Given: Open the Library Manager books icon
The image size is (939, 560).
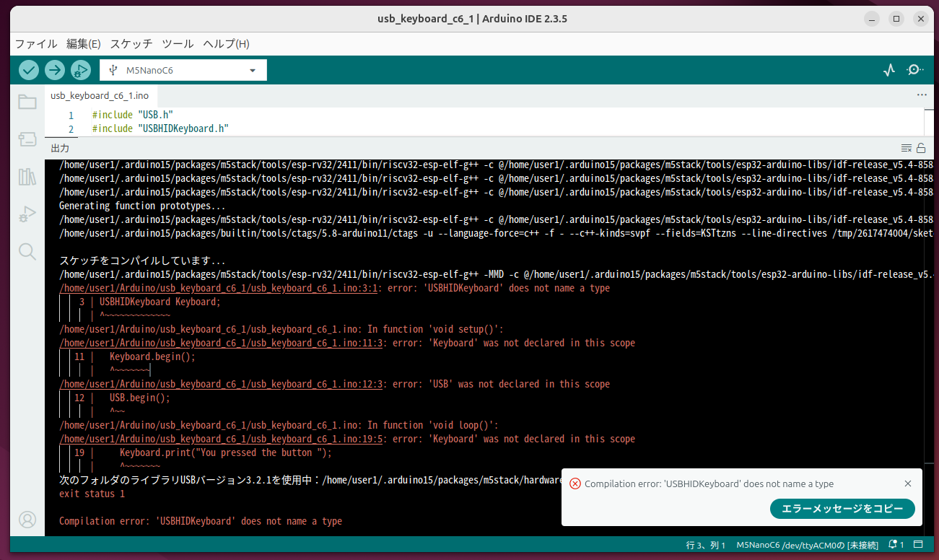Looking at the screenshot, I should 27,177.
